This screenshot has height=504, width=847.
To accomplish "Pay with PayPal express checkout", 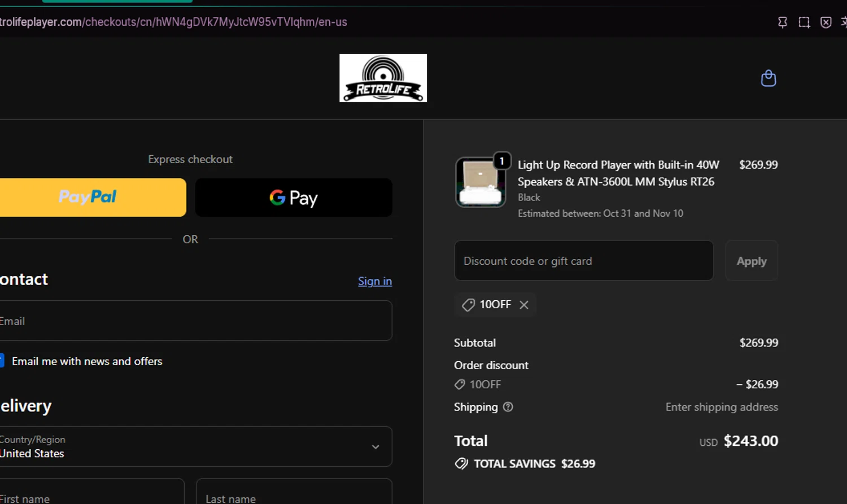I will point(93,198).
